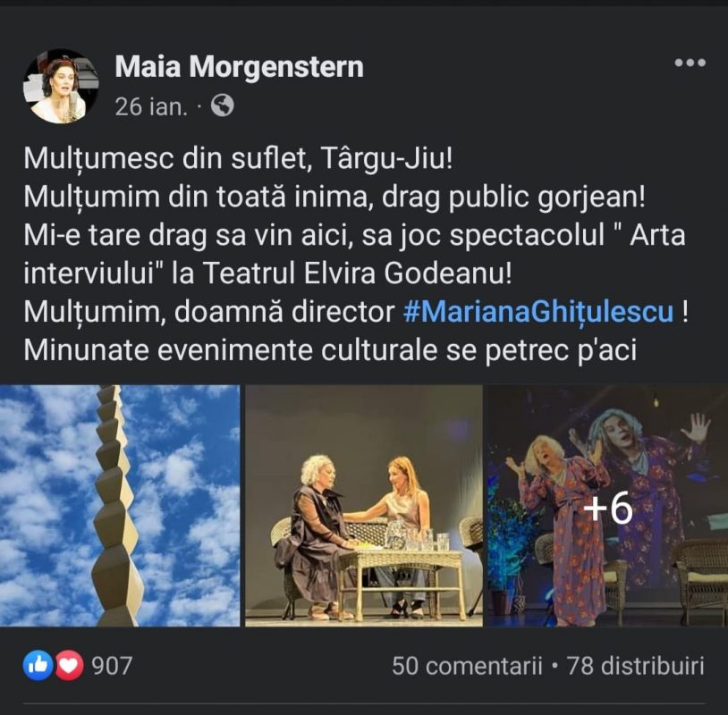Open the #MarianaGhițulescu hashtag
728x715 pixels.
tap(538, 311)
